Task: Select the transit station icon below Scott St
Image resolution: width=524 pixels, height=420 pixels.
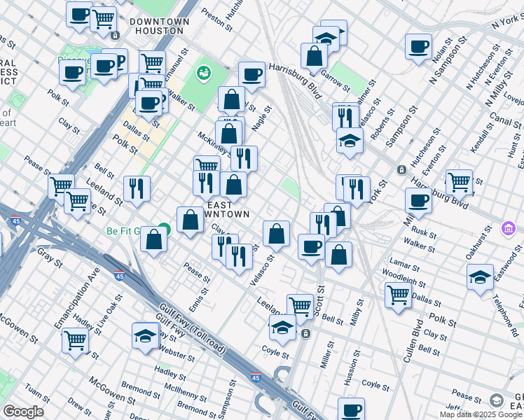Action: [305, 333]
